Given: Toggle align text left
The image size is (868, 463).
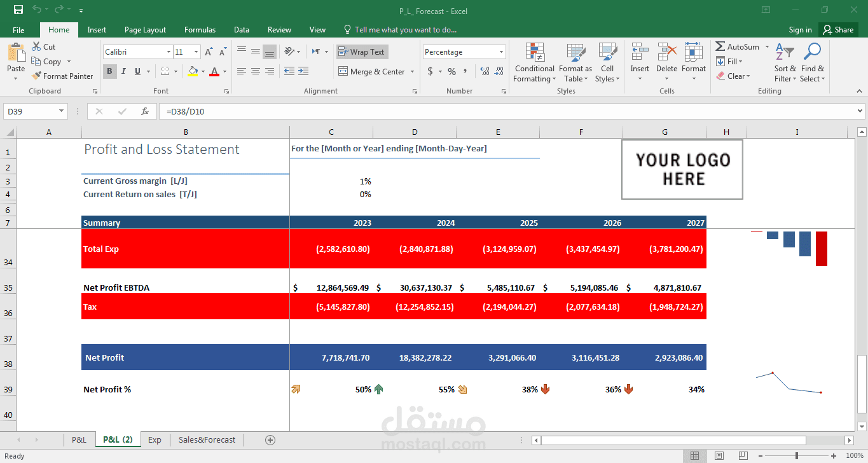Looking at the screenshot, I should (x=242, y=71).
